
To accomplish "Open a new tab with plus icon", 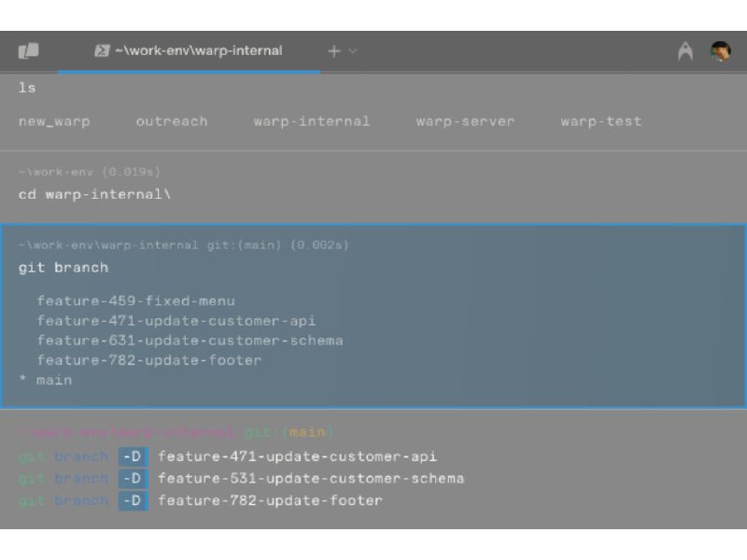I will (x=334, y=51).
